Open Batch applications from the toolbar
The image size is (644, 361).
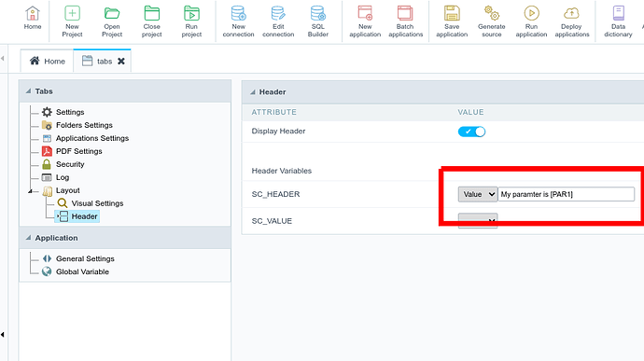pos(405,14)
